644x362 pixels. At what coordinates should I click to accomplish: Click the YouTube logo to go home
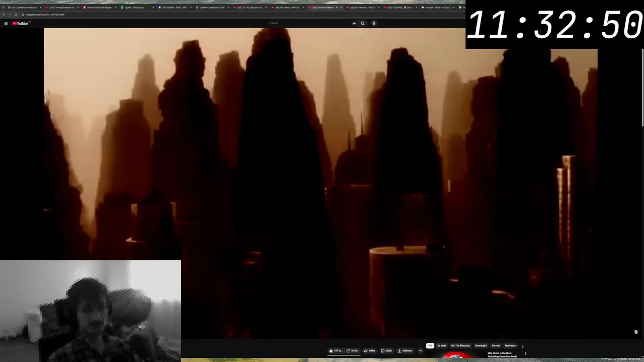(x=21, y=23)
